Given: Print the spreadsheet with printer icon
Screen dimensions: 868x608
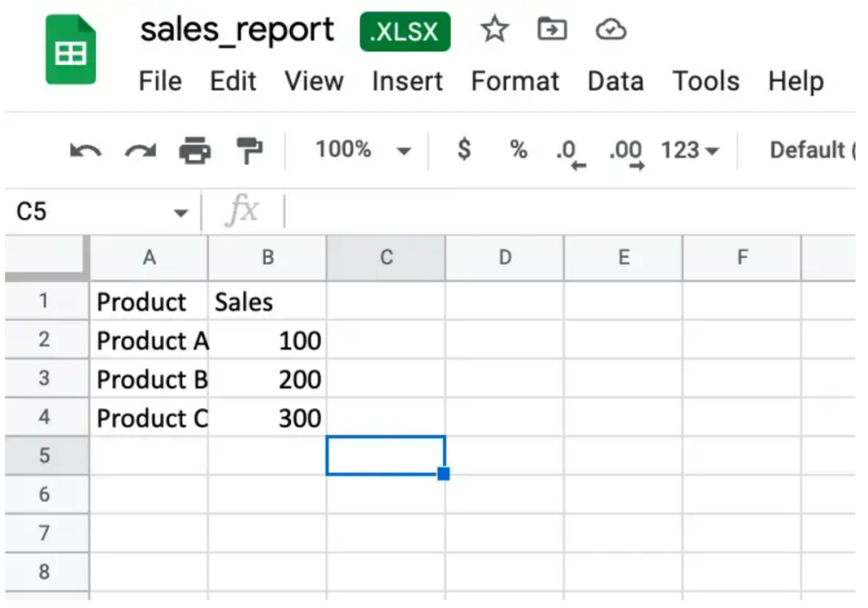Looking at the screenshot, I should [194, 150].
